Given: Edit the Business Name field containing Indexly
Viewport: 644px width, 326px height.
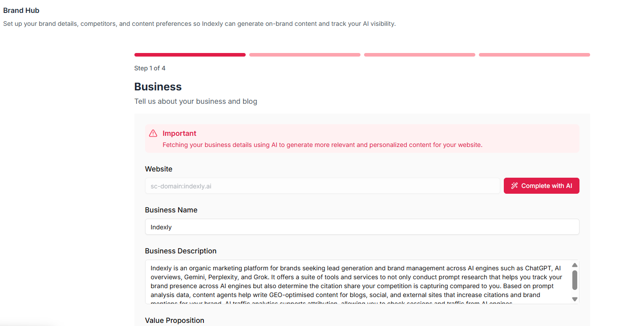Looking at the screenshot, I should coord(362,227).
